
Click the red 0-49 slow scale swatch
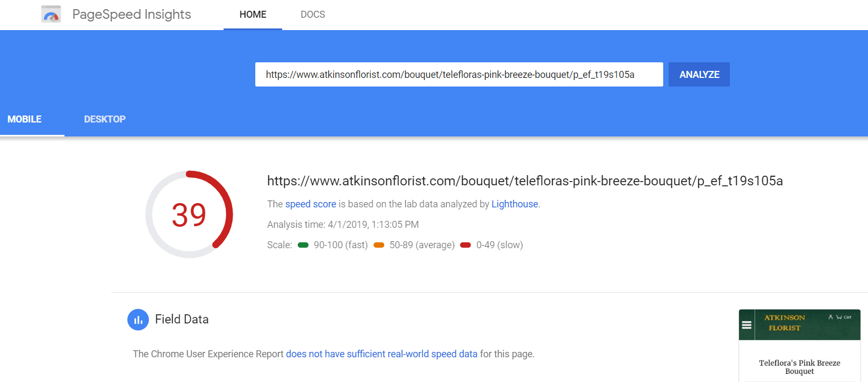(465, 245)
